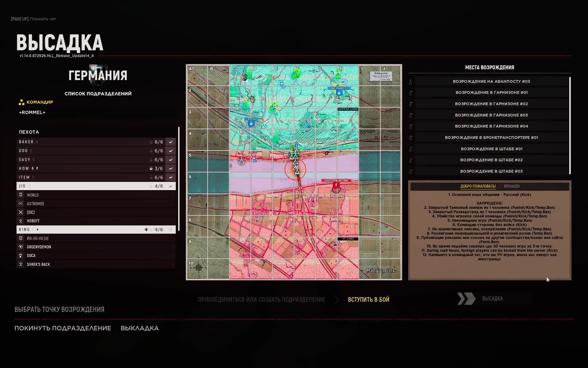
Task: Click the lock icon on HOW squad
Action: tap(151, 169)
